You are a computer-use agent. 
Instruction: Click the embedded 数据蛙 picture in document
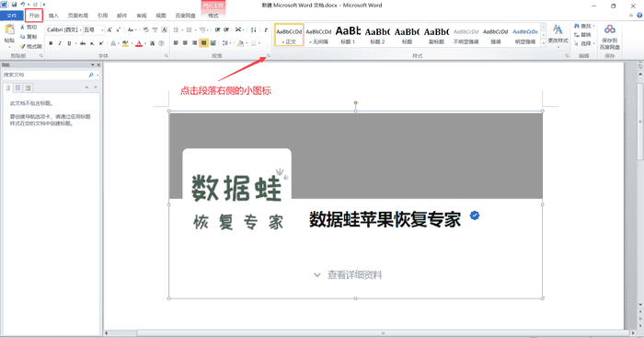coord(356,204)
